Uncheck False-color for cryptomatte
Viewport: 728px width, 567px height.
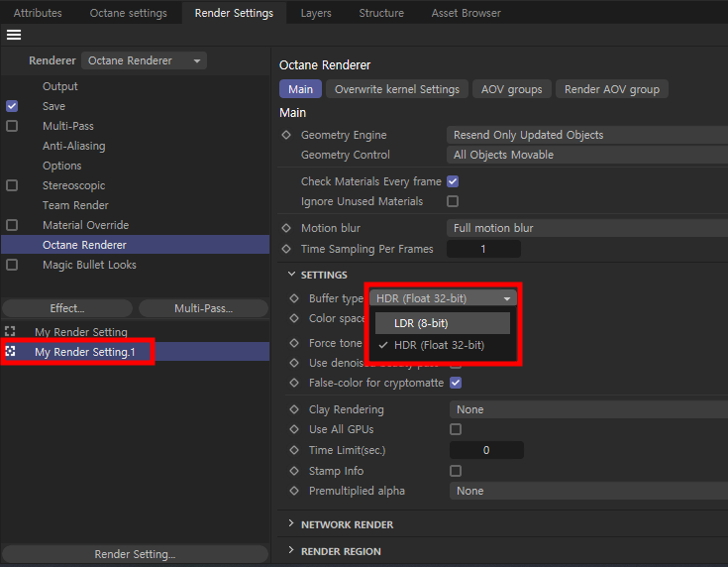coord(456,383)
